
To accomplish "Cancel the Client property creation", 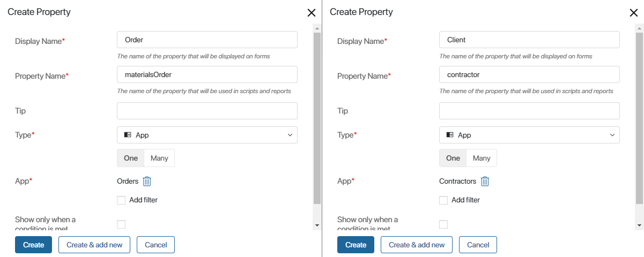I will [x=478, y=245].
